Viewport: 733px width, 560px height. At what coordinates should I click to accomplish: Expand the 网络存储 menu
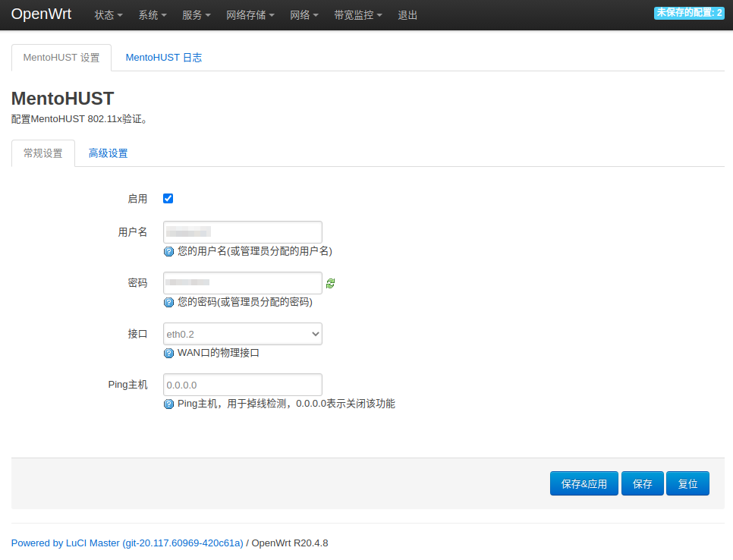point(250,15)
